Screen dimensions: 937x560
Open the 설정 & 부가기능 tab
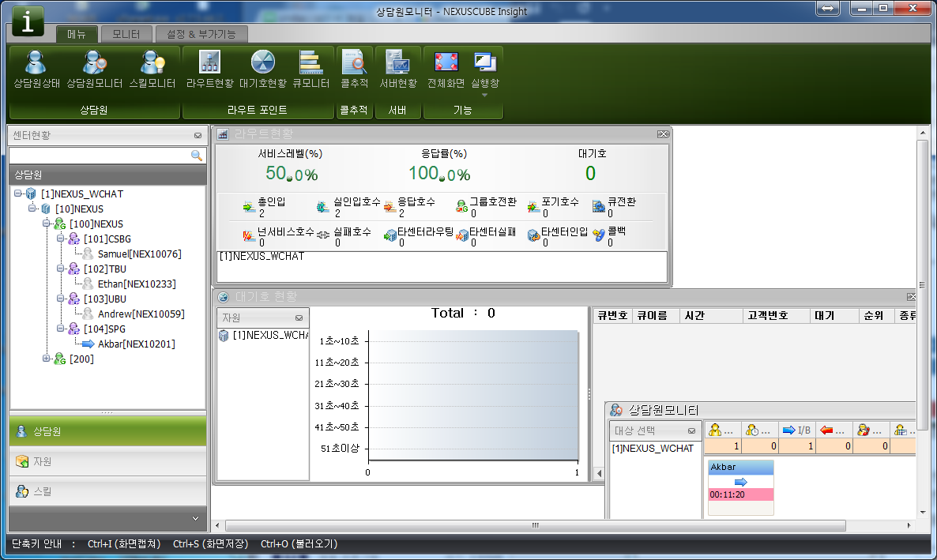click(201, 35)
